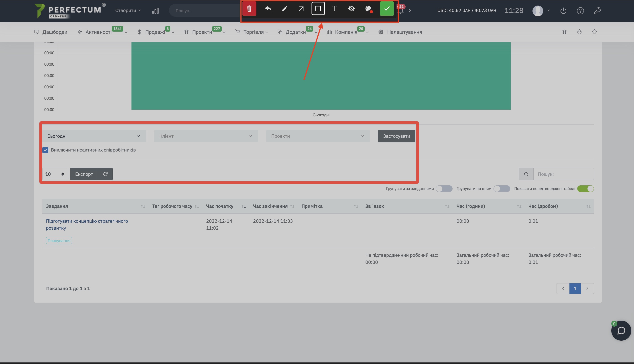Disable show unconfirmed timesheets toggle
The image size is (634, 364).
coord(585,188)
